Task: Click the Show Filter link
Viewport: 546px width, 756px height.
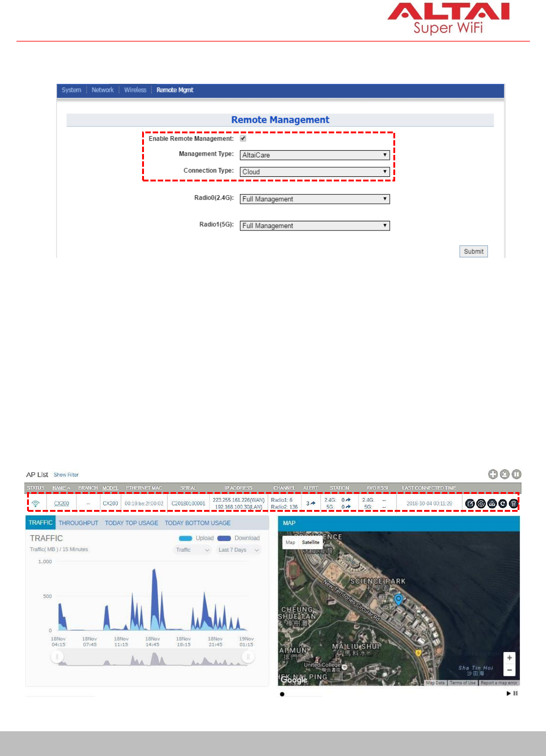Action: (66, 475)
